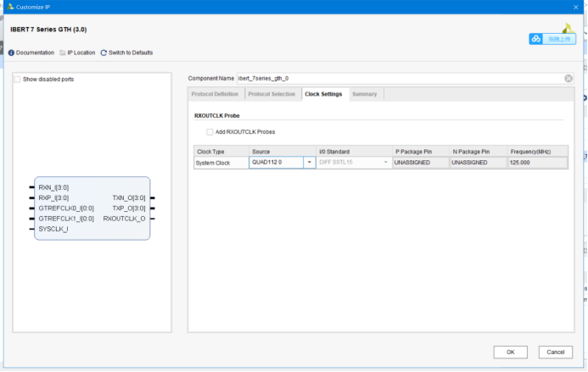Click the Frequency(MHz) column header

click(537, 152)
